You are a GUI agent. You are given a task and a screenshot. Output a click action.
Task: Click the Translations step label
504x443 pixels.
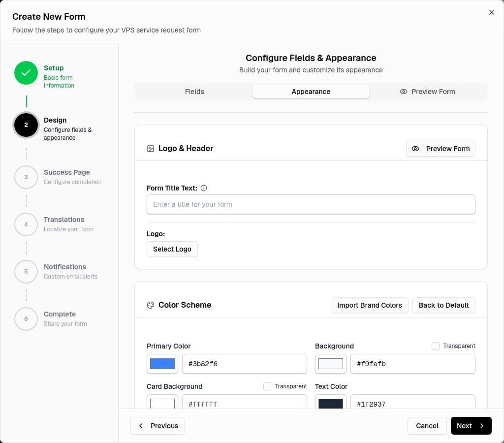64,220
